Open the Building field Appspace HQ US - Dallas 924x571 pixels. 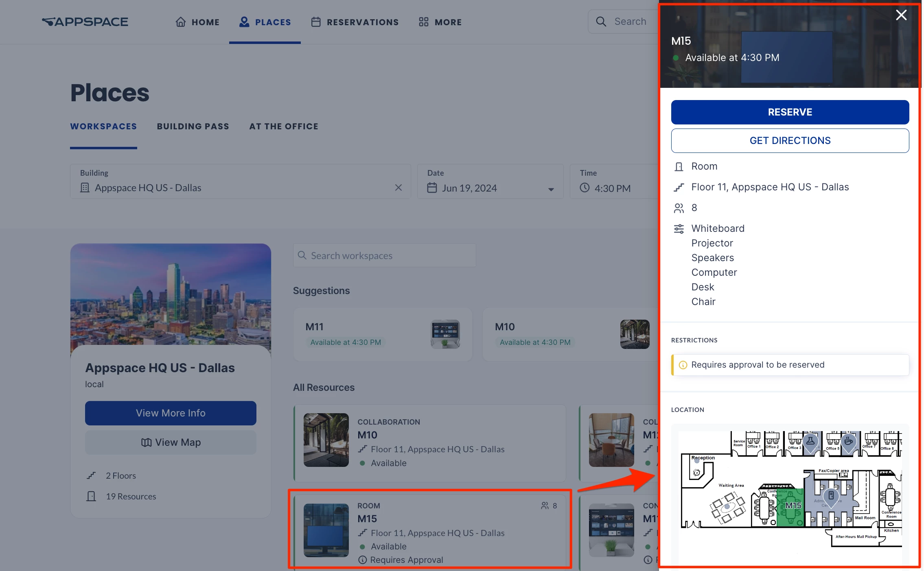tap(240, 181)
